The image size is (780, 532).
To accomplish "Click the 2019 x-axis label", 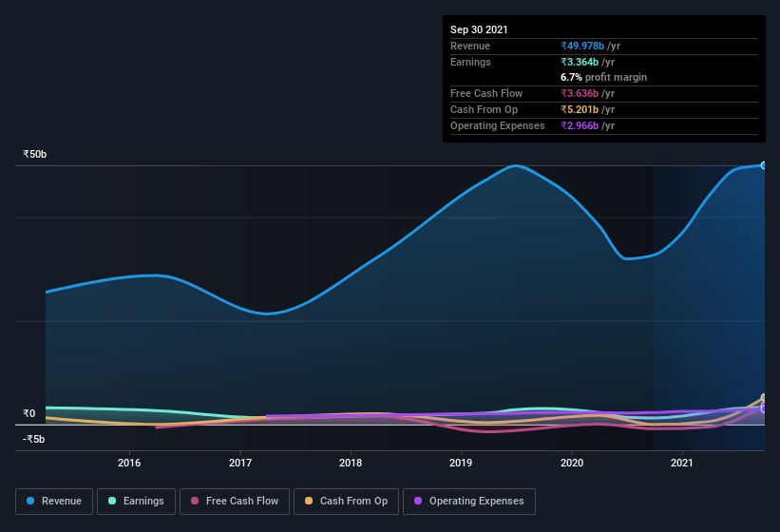I will point(461,463).
